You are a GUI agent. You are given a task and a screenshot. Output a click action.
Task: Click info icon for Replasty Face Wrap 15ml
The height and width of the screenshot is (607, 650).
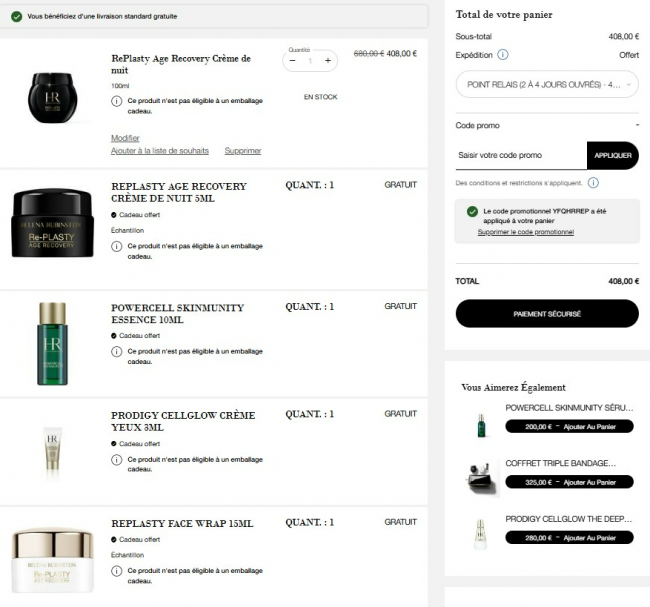[116, 571]
